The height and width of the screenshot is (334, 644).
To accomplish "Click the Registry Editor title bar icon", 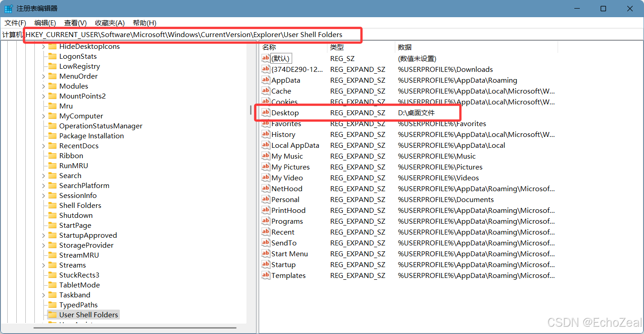I will tap(9, 9).
